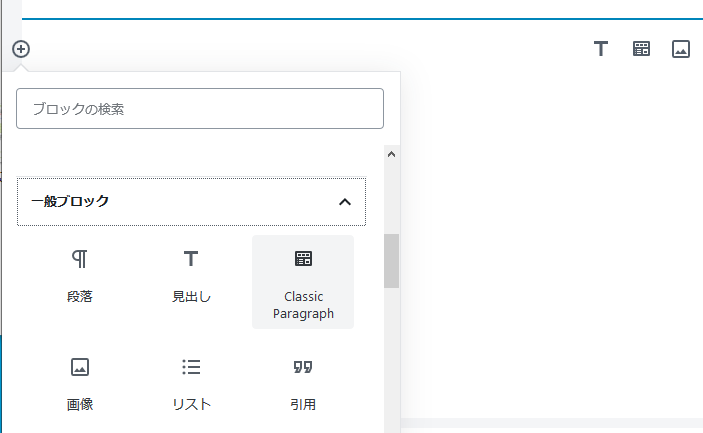Image resolution: width=703 pixels, height=433 pixels.
Task: Click the 一般ブロック panel header text
Action: coord(70,202)
